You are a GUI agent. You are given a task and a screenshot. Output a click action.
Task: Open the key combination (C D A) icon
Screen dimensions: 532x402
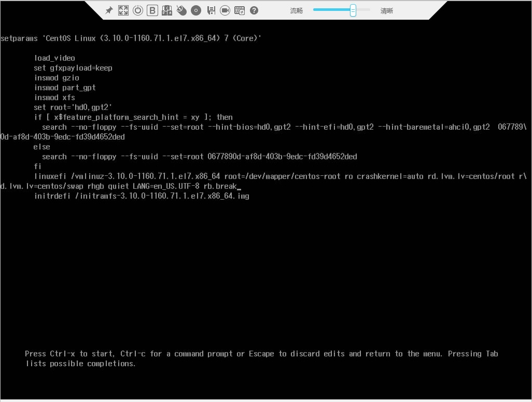[x=166, y=10]
